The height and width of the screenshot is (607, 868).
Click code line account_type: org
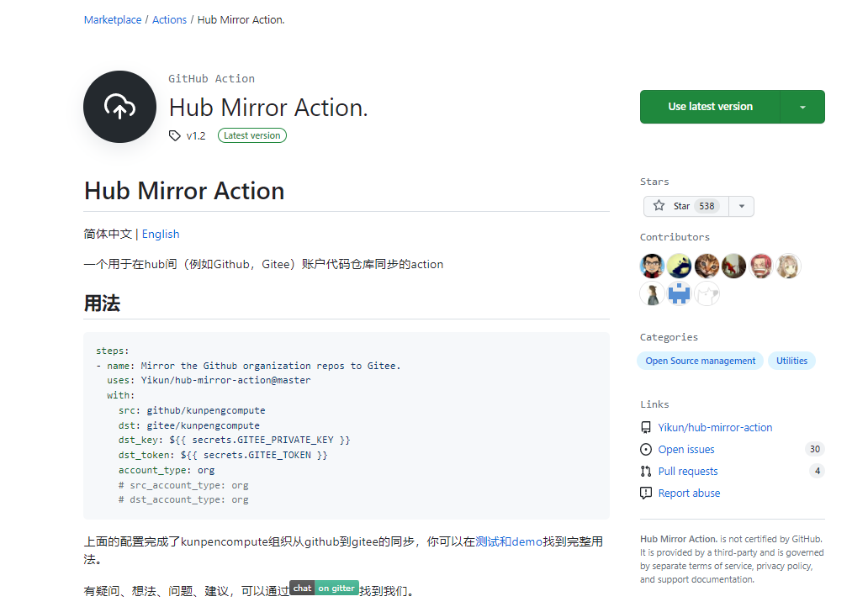166,470
